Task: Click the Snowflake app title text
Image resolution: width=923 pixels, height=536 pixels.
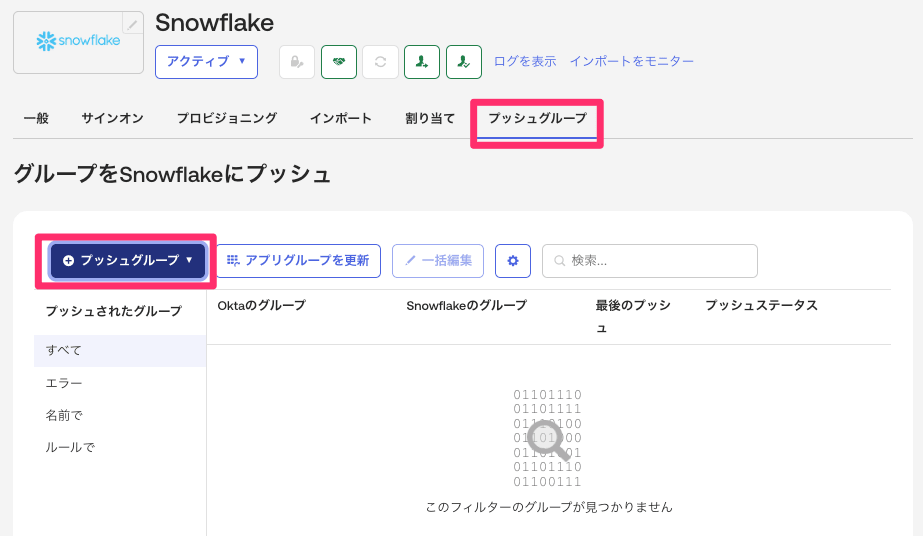Action: (214, 23)
